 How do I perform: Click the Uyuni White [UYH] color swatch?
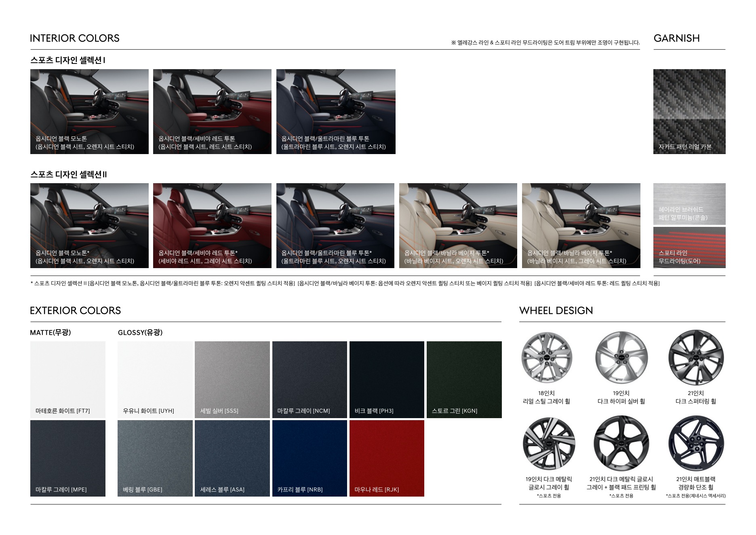click(155, 379)
